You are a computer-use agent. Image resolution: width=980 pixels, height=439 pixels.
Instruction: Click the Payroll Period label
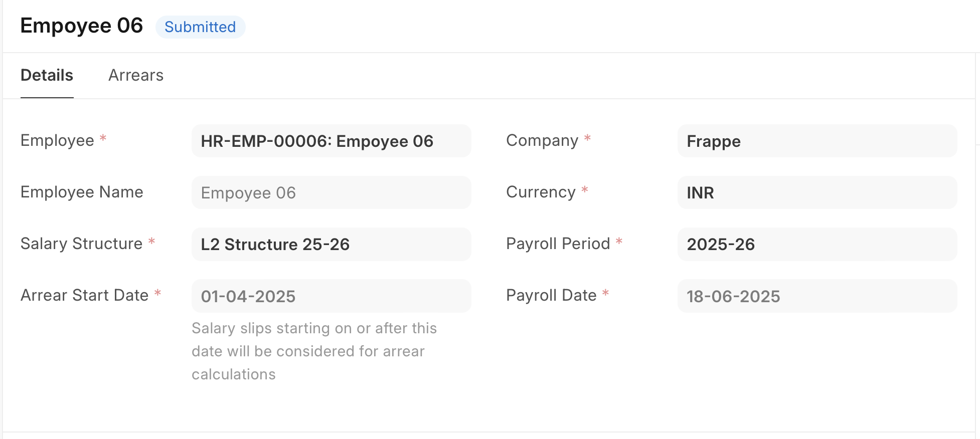click(x=558, y=244)
